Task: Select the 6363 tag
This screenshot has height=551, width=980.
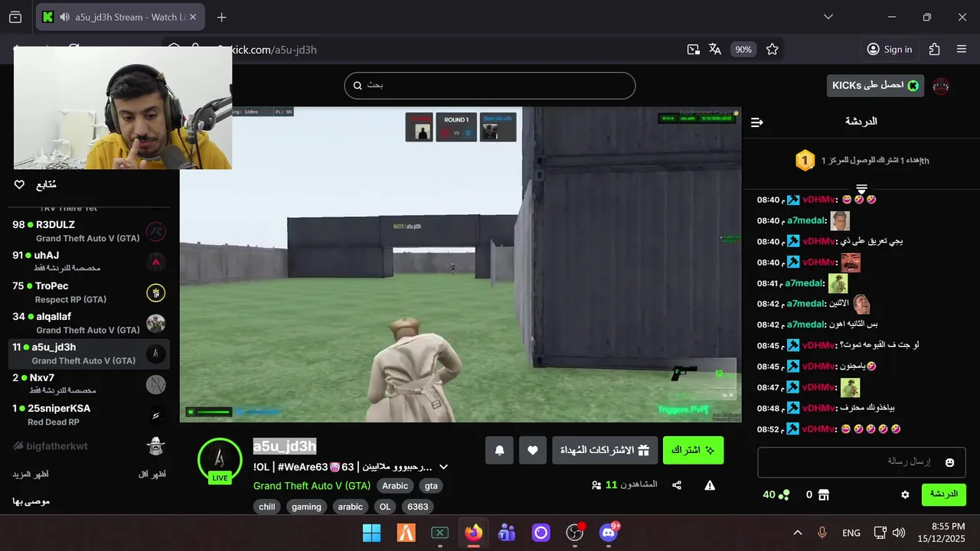Action: 418,507
